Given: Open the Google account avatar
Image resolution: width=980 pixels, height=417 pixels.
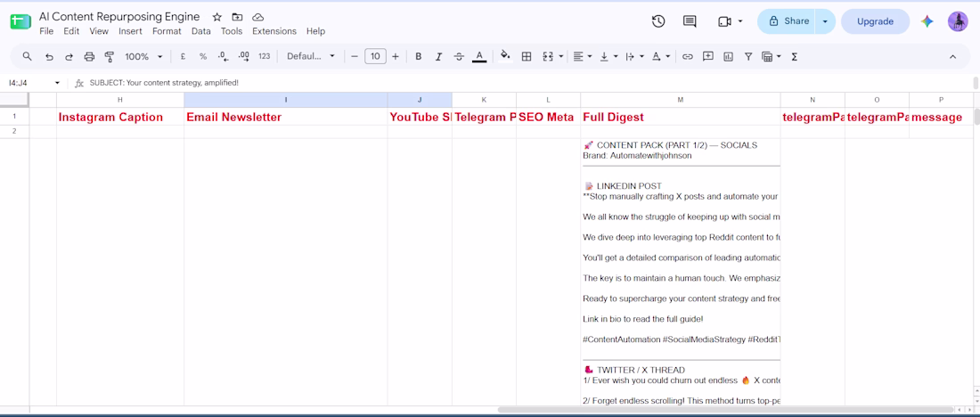Looking at the screenshot, I should (958, 21).
